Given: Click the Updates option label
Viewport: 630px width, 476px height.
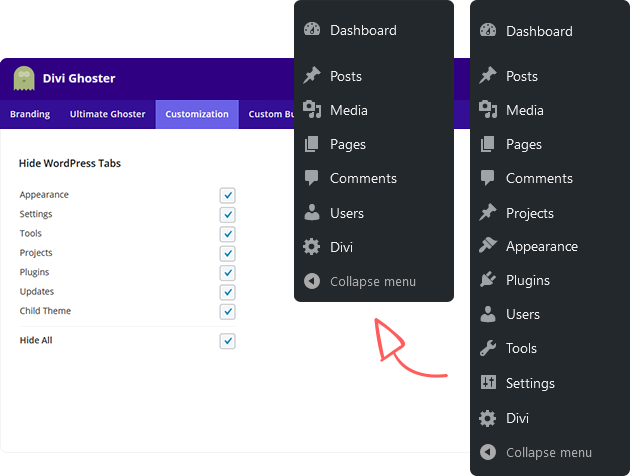Looking at the screenshot, I should coord(37,292).
